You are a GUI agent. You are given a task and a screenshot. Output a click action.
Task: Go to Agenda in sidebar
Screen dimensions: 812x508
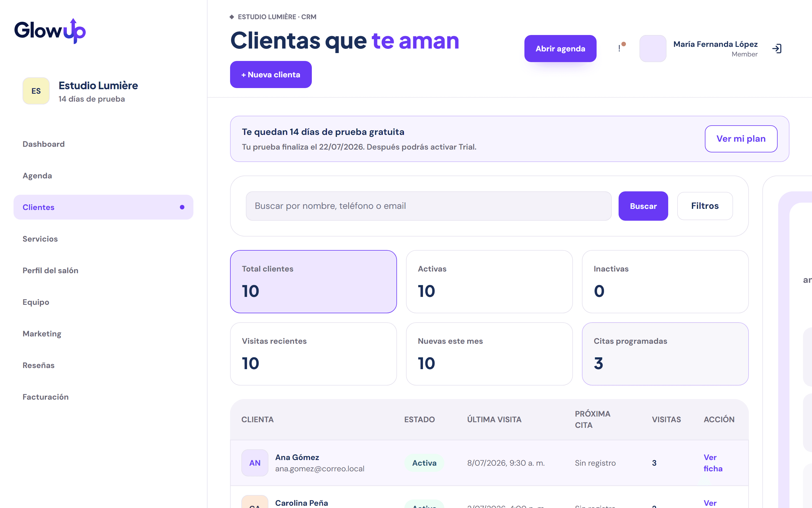click(x=103, y=176)
